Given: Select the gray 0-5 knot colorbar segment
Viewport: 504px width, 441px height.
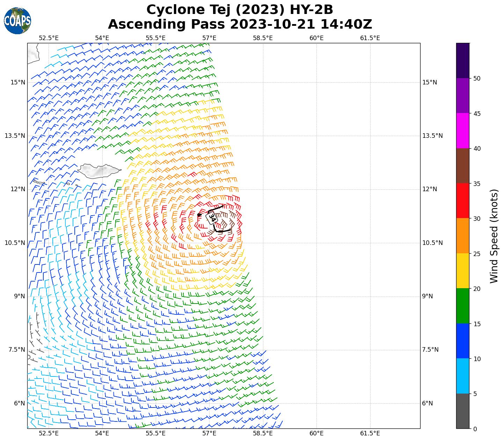Looking at the screenshot, I should [x=463, y=411].
